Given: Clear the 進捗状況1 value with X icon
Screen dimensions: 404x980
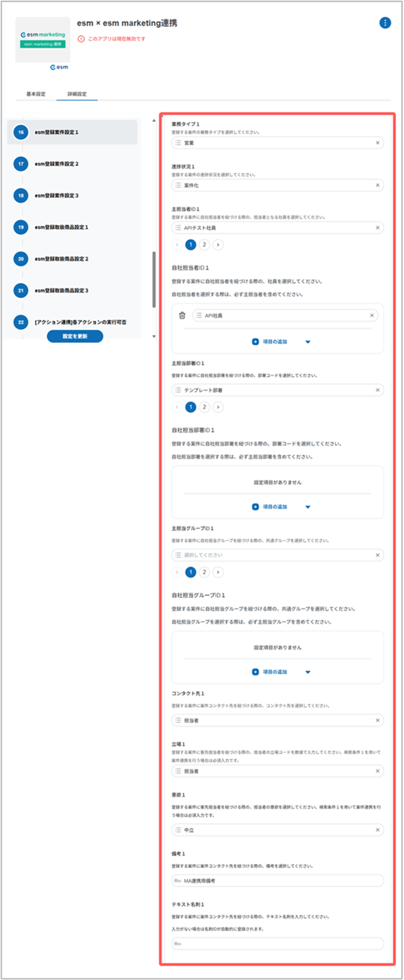Looking at the screenshot, I should click(377, 185).
